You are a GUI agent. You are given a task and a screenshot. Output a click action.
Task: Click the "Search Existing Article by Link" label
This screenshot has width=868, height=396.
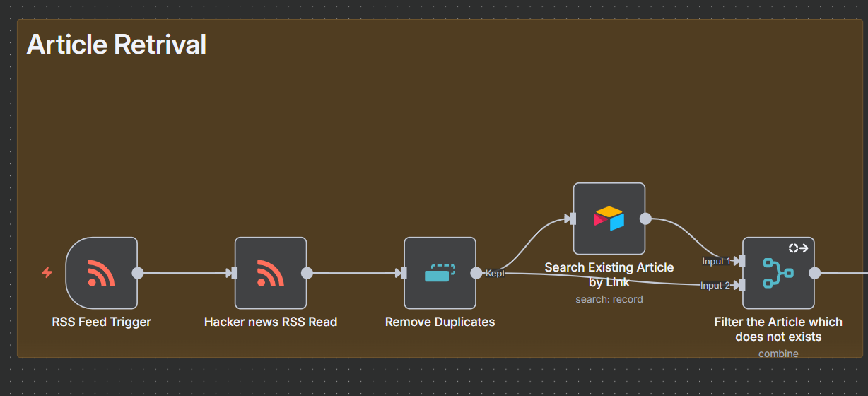pos(609,274)
